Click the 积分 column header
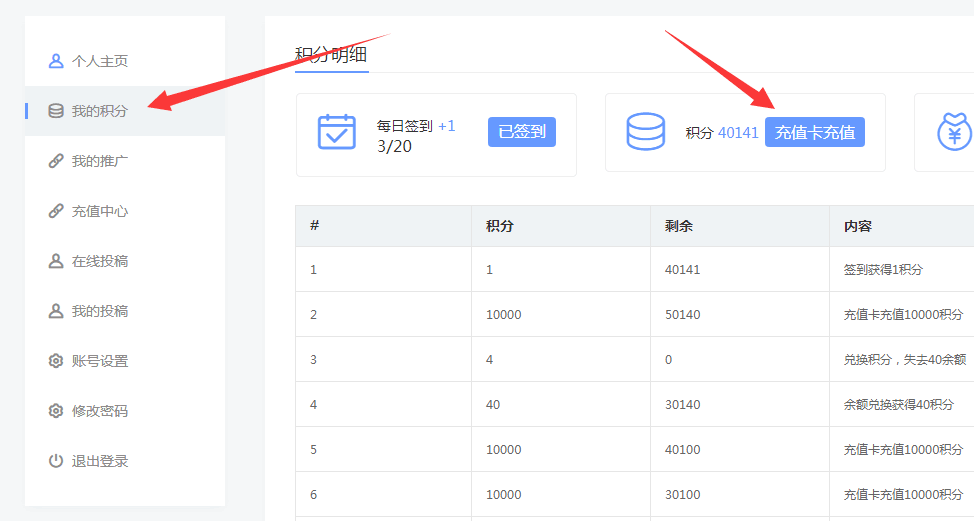974x521 pixels. pyautogui.click(x=499, y=226)
